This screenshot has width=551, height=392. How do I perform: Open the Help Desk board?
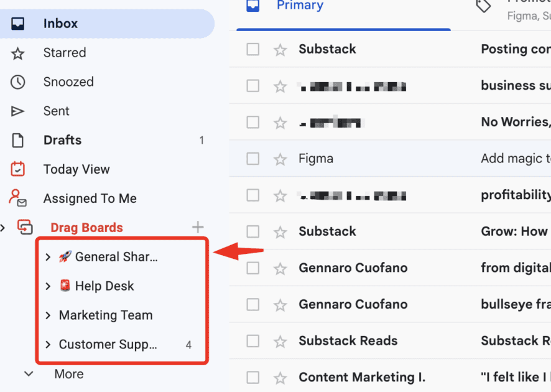point(104,286)
